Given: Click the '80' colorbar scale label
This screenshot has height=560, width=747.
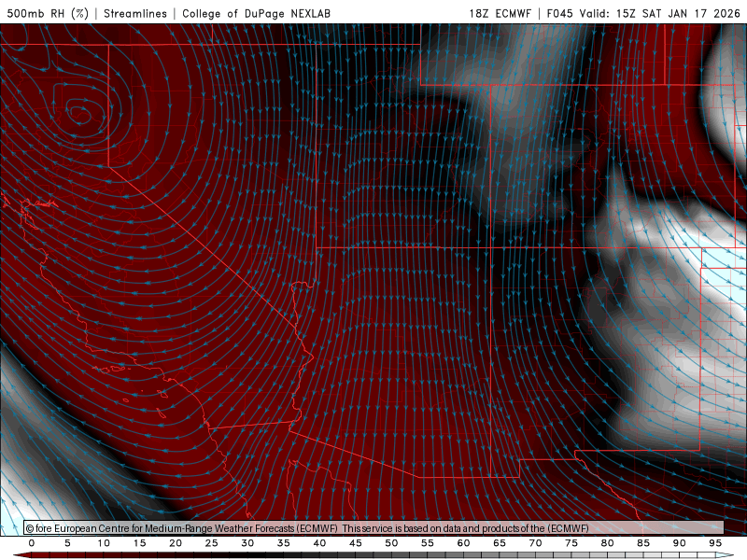Looking at the screenshot, I should click(x=608, y=543).
